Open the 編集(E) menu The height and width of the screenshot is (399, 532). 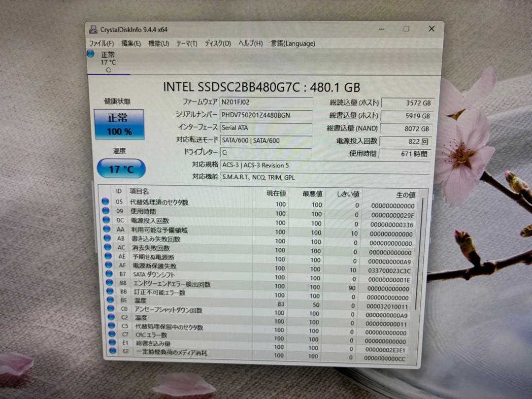pos(131,43)
